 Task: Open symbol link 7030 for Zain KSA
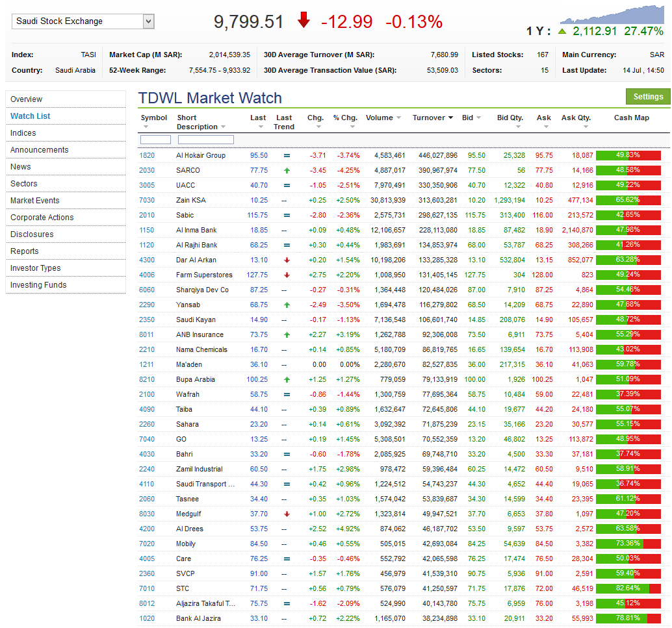click(147, 201)
